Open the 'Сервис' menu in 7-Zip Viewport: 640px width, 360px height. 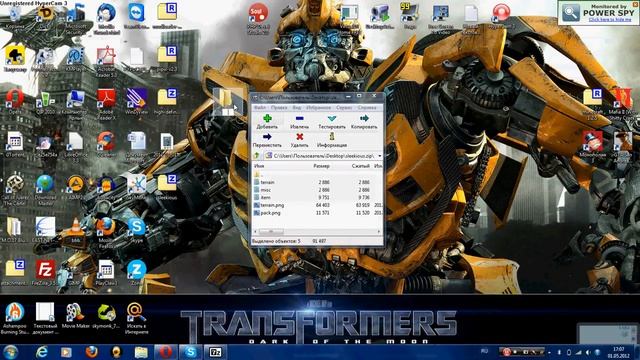[344, 108]
